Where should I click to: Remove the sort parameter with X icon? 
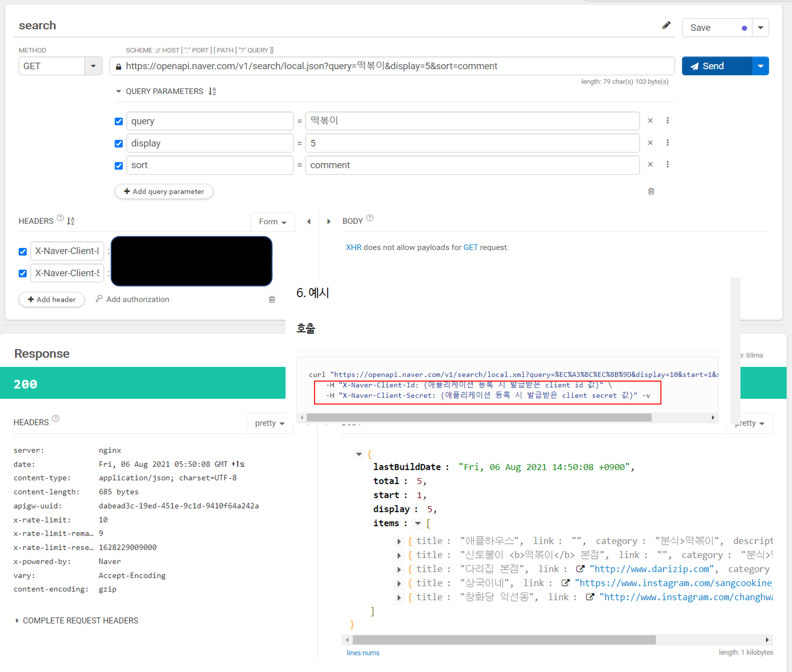point(650,164)
